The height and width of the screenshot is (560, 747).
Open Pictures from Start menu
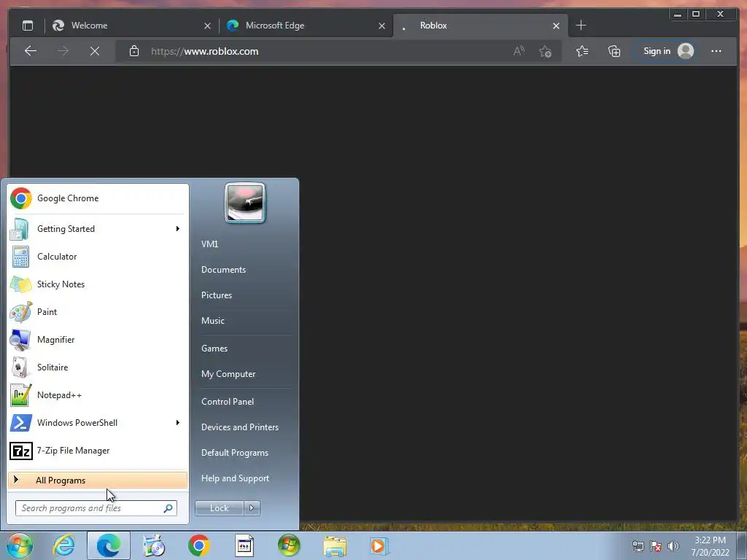click(216, 295)
